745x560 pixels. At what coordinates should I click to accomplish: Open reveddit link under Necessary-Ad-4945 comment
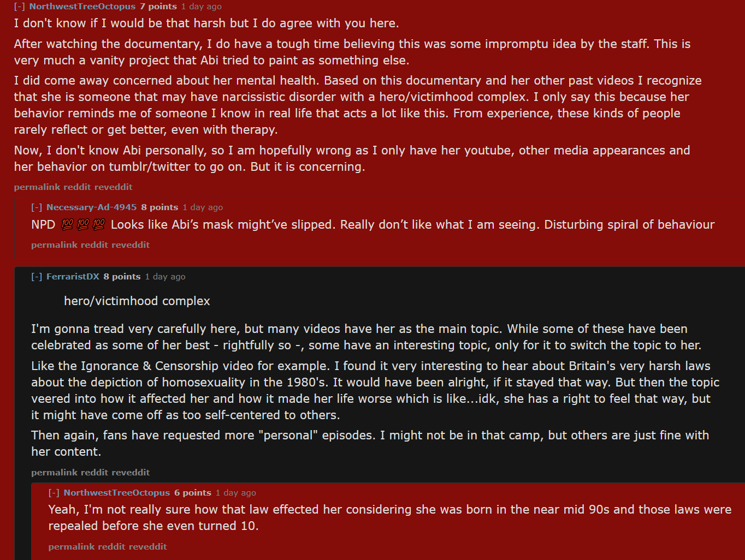pos(131,245)
